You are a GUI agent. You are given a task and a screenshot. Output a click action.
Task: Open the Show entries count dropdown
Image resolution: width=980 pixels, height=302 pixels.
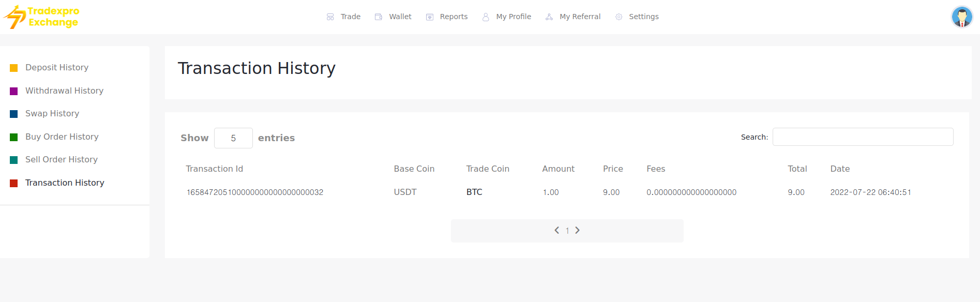tap(233, 138)
